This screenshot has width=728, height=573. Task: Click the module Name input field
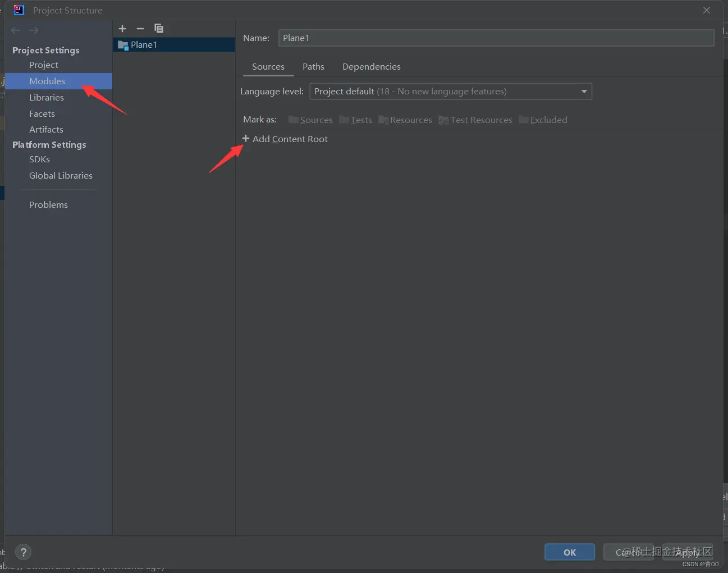pyautogui.click(x=496, y=38)
